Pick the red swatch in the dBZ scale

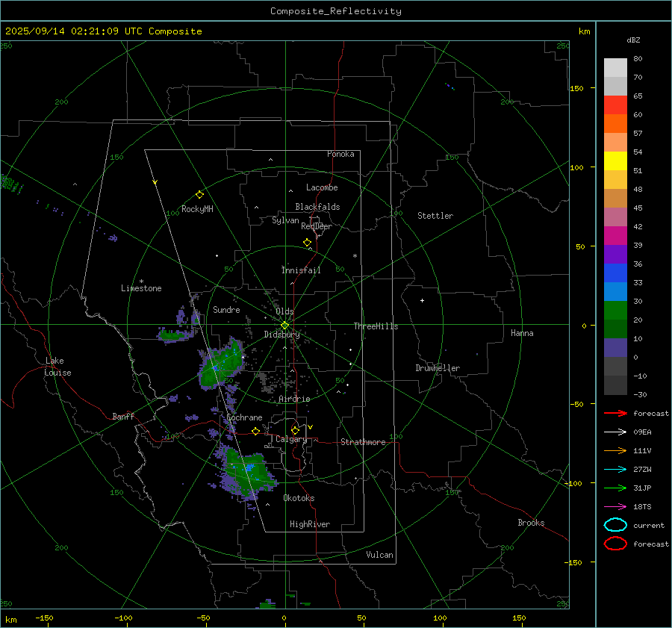[615, 105]
